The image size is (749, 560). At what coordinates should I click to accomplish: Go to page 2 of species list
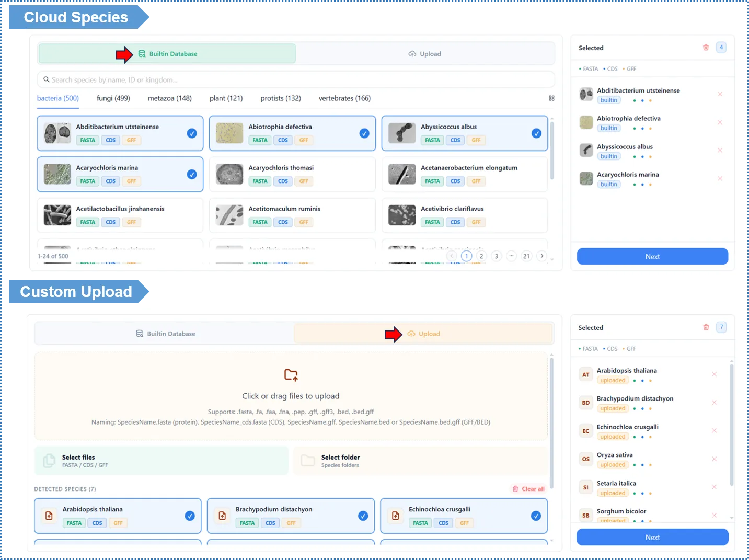pyautogui.click(x=481, y=256)
